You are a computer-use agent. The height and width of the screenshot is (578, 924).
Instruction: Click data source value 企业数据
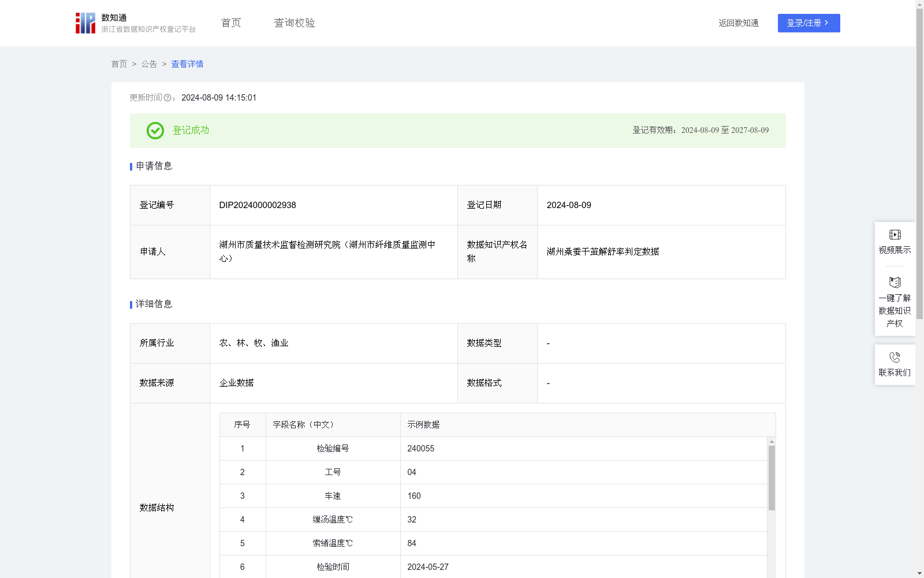[237, 383]
